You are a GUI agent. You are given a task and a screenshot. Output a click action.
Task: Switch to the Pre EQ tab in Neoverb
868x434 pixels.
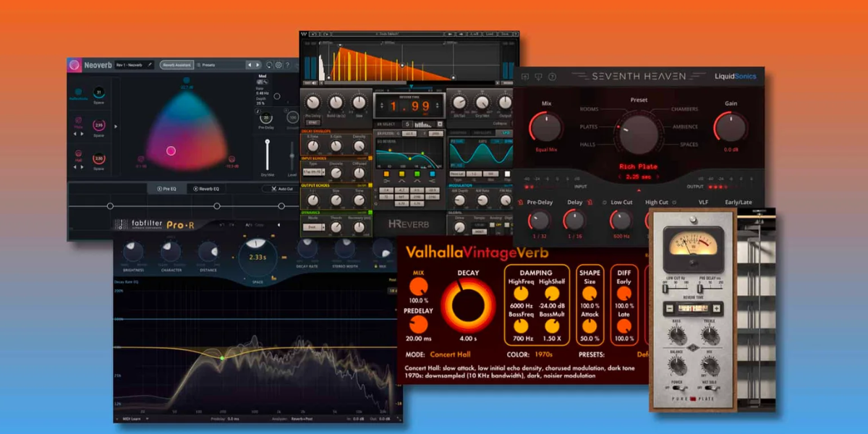click(167, 189)
